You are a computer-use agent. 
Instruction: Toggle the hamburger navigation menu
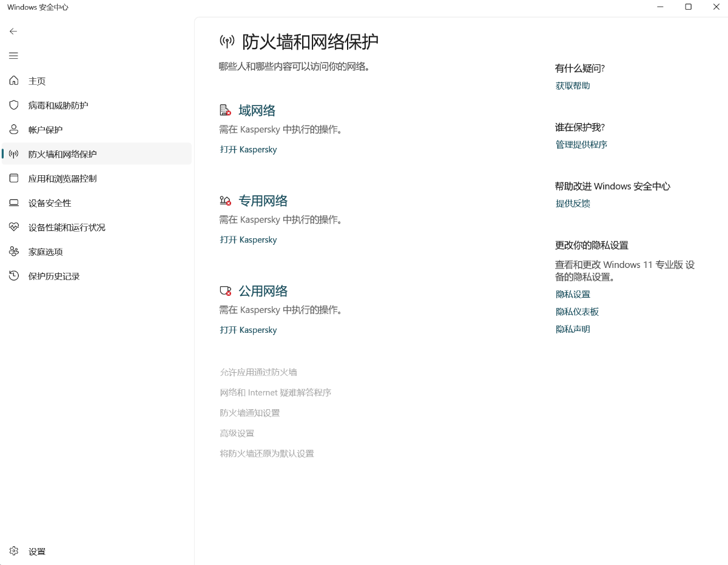tap(13, 56)
